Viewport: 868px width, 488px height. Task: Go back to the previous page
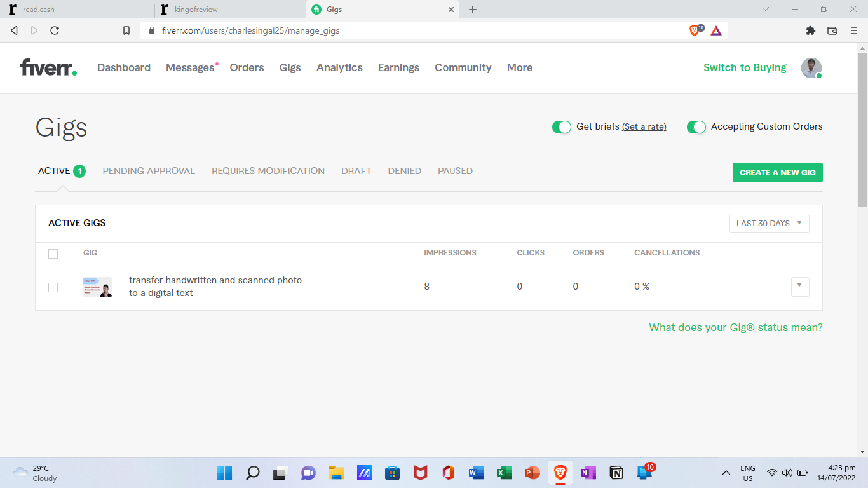coord(14,30)
